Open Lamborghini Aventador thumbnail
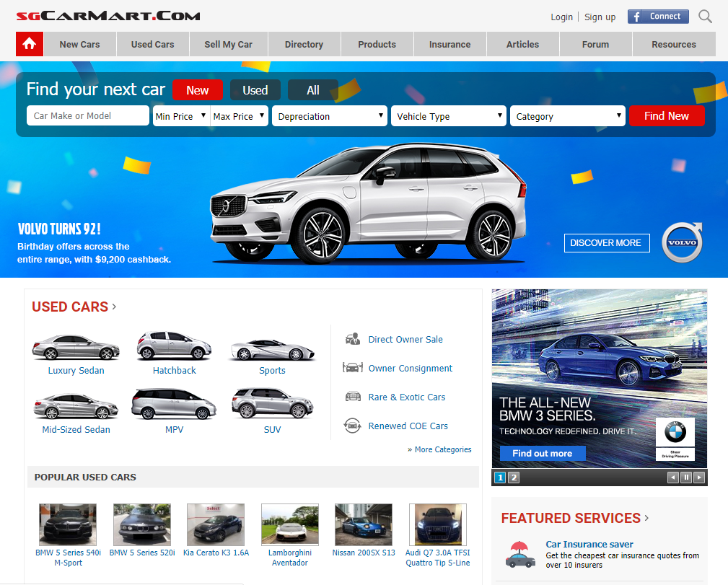The image size is (728, 585). tap(290, 524)
